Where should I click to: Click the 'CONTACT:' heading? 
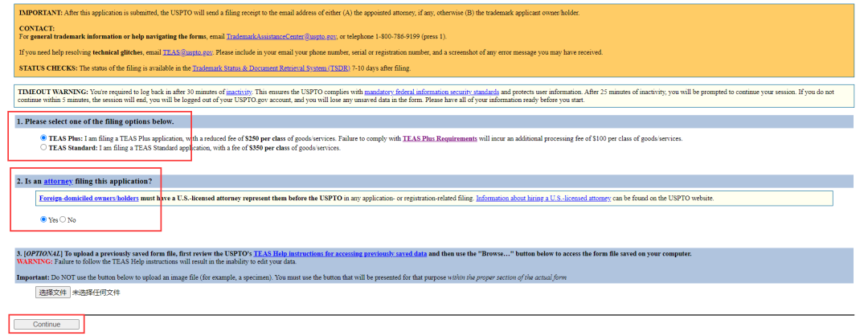[x=36, y=28]
